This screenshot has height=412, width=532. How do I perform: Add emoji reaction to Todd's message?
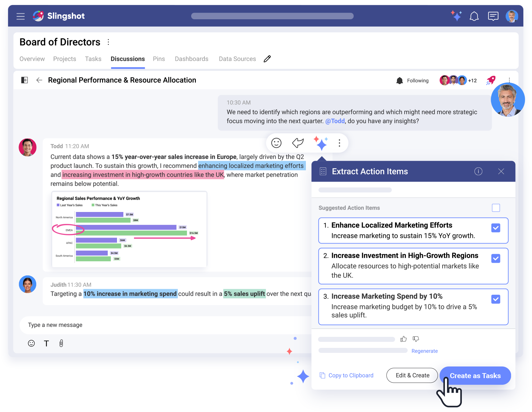point(276,143)
